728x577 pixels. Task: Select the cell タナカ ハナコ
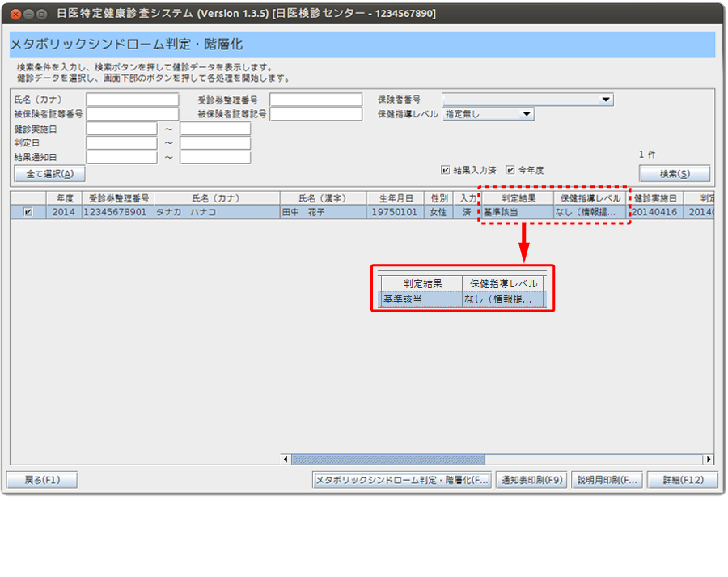(x=217, y=212)
